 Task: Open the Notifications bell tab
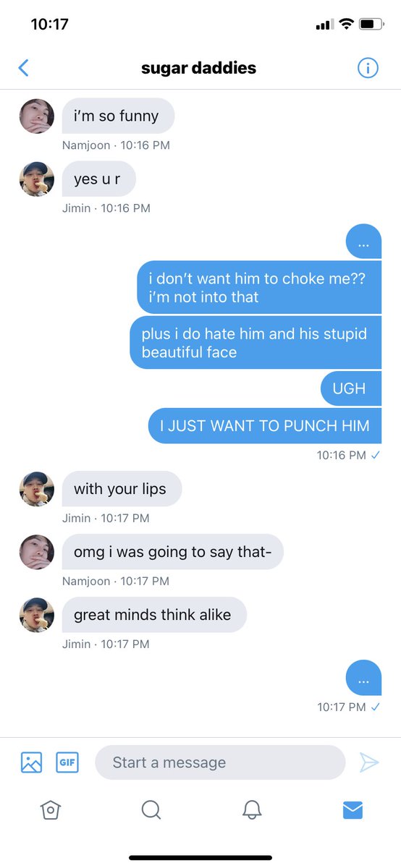click(251, 810)
